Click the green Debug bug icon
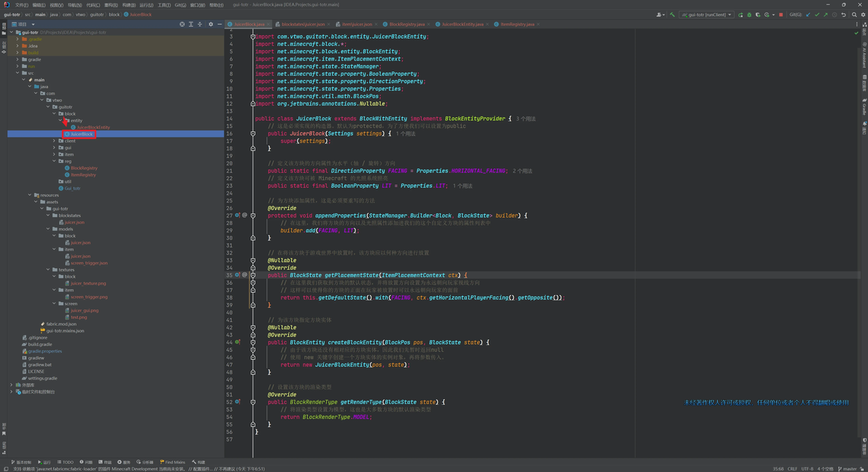This screenshot has height=472, width=868. [749, 15]
